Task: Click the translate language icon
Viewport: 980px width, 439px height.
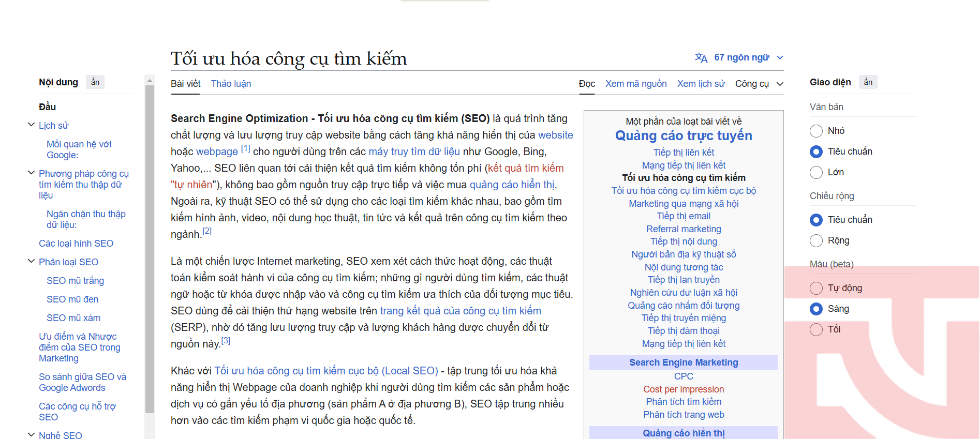Action: (701, 57)
